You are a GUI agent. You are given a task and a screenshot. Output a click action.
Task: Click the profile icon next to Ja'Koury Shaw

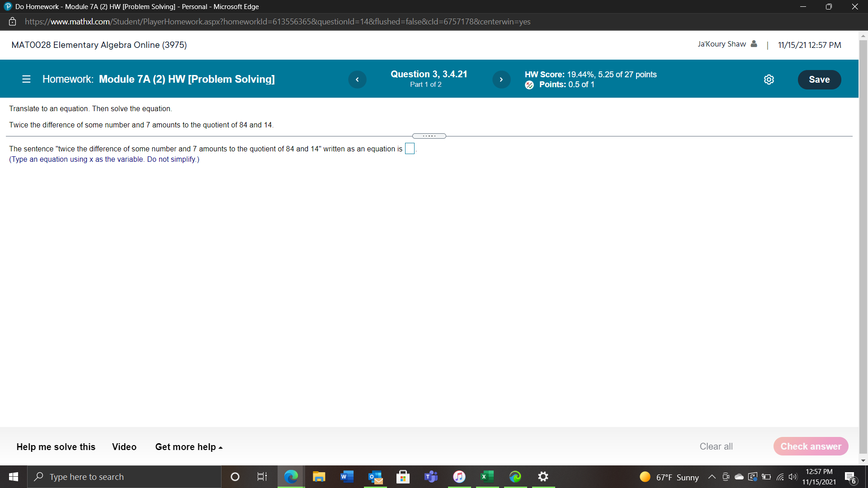754,44
